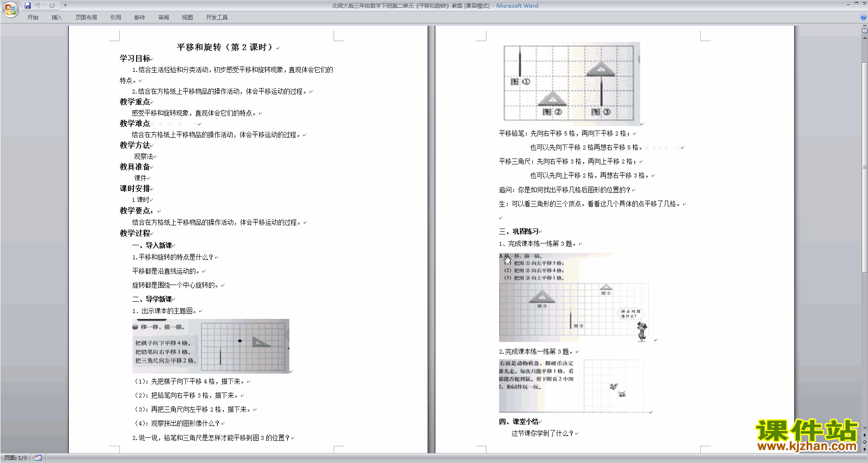The height and width of the screenshot is (463, 868).
Task: Click the page count 页面: 1/3 indicator
Action: [x=15, y=458]
